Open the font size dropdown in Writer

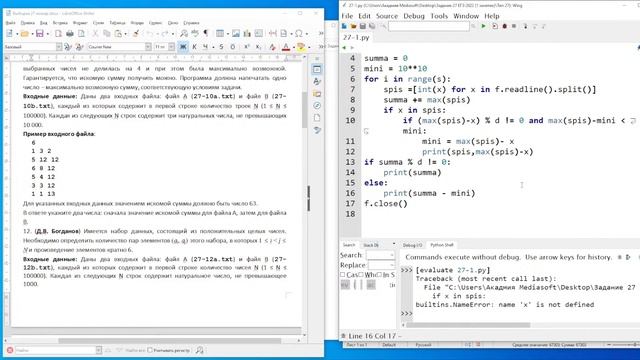[x=171, y=47]
